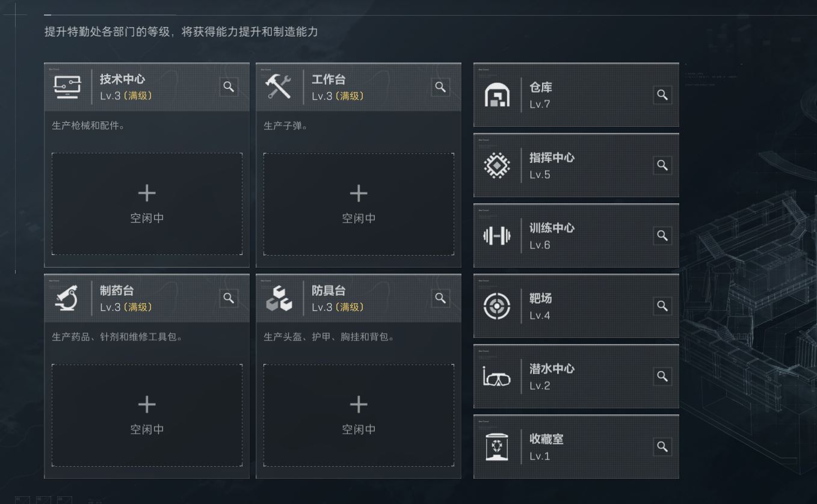Click the 制药台 empty production slot
This screenshot has height=504, width=817.
(147, 415)
